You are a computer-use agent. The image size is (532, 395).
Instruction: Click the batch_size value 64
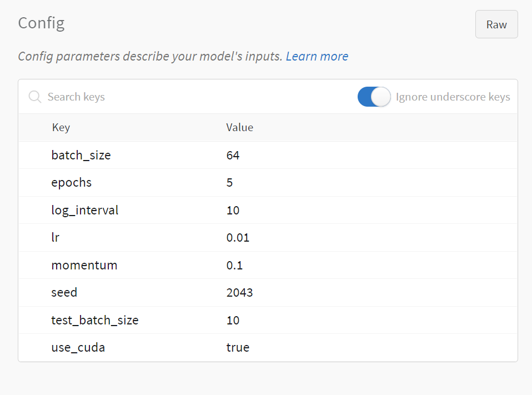tap(233, 156)
